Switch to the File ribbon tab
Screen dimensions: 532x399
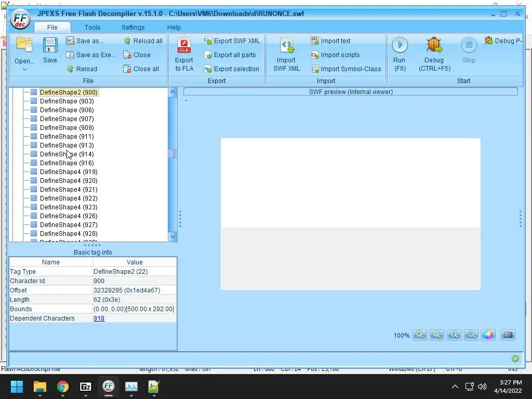[52, 28]
